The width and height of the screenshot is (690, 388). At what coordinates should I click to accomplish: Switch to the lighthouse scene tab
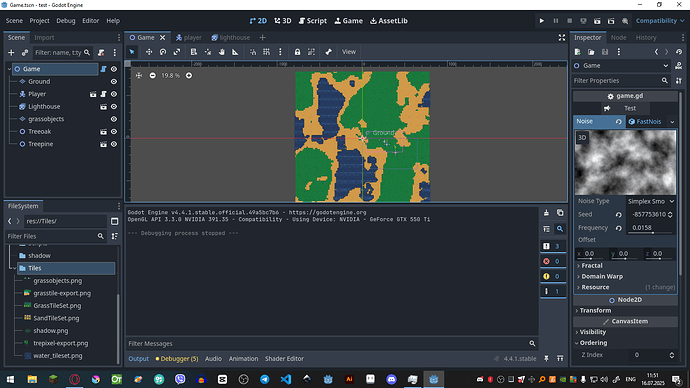click(x=231, y=38)
